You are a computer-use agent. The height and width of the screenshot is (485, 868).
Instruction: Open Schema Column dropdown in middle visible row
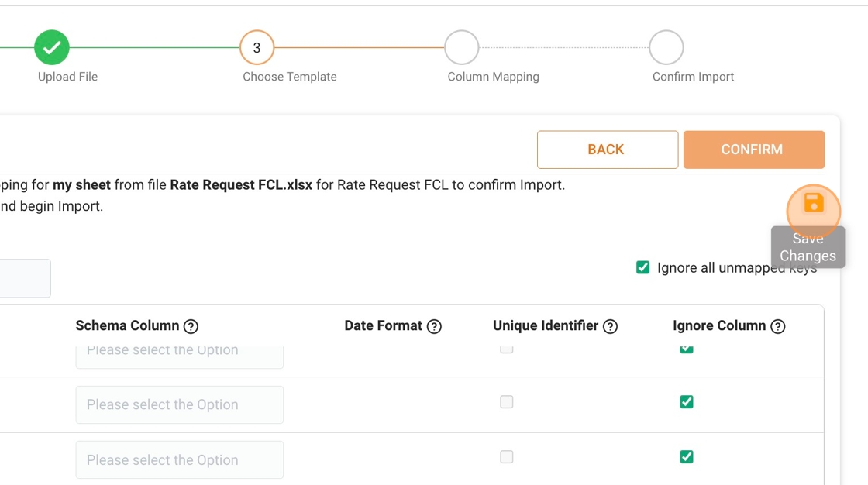[179, 404]
